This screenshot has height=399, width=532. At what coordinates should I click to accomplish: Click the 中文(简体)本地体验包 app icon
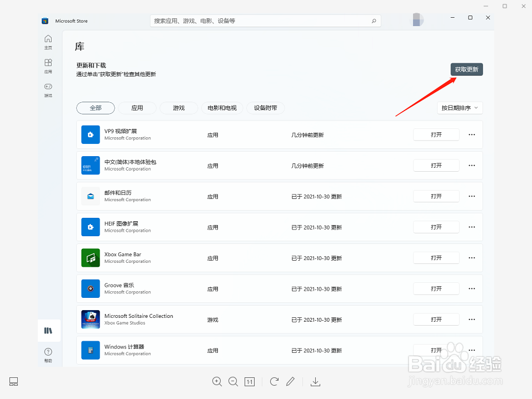(x=91, y=166)
